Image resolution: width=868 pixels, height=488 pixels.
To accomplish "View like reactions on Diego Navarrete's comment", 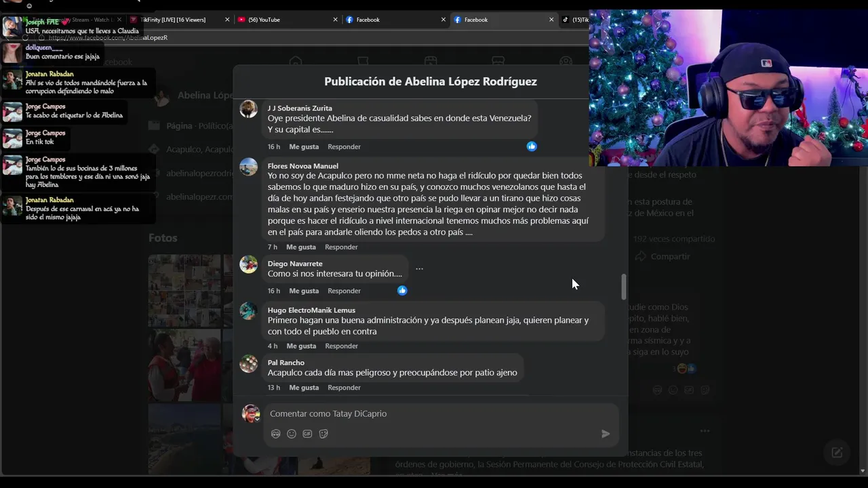I will point(402,291).
